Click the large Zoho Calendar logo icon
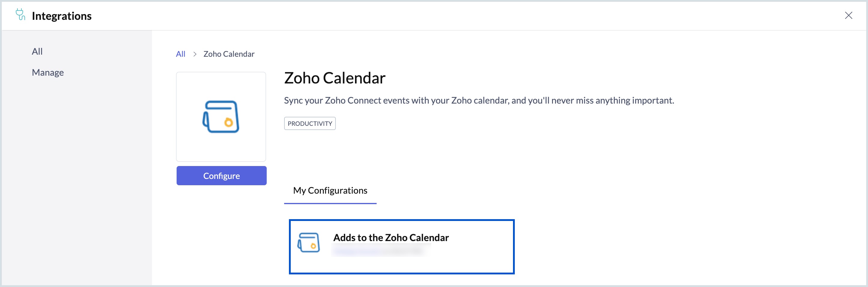The width and height of the screenshot is (868, 287). point(221,117)
